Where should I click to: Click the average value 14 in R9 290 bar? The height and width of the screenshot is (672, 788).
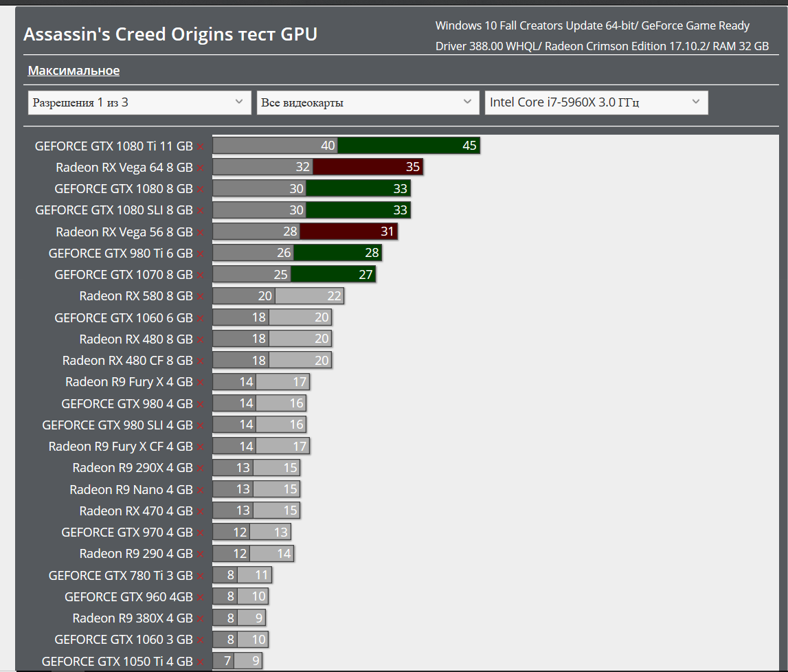(x=284, y=554)
